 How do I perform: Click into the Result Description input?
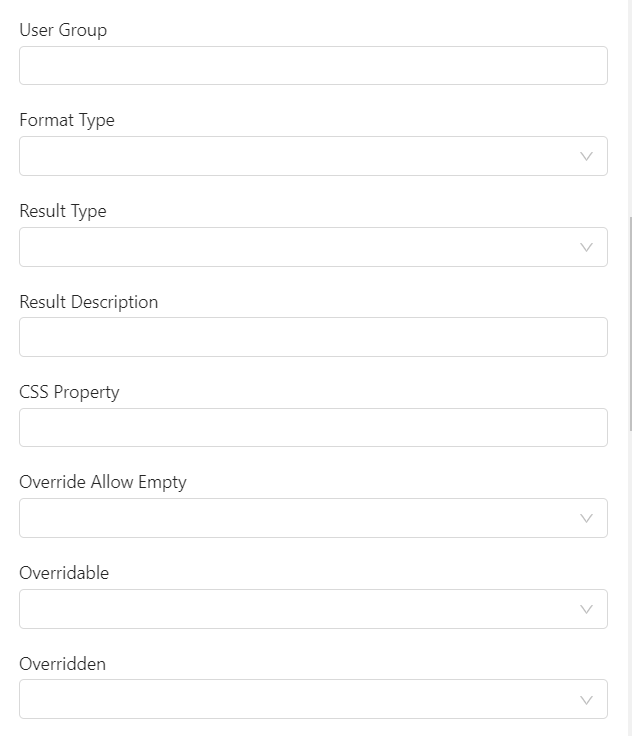[313, 337]
